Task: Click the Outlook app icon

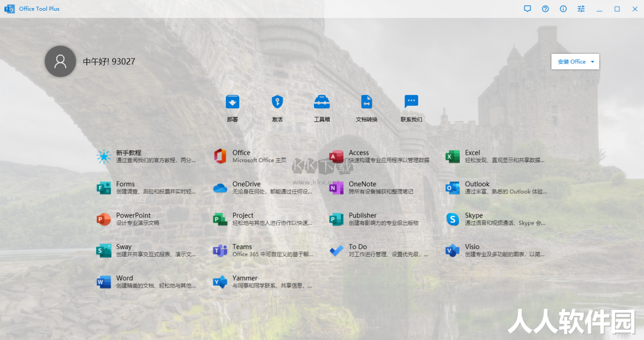Action: tap(452, 188)
